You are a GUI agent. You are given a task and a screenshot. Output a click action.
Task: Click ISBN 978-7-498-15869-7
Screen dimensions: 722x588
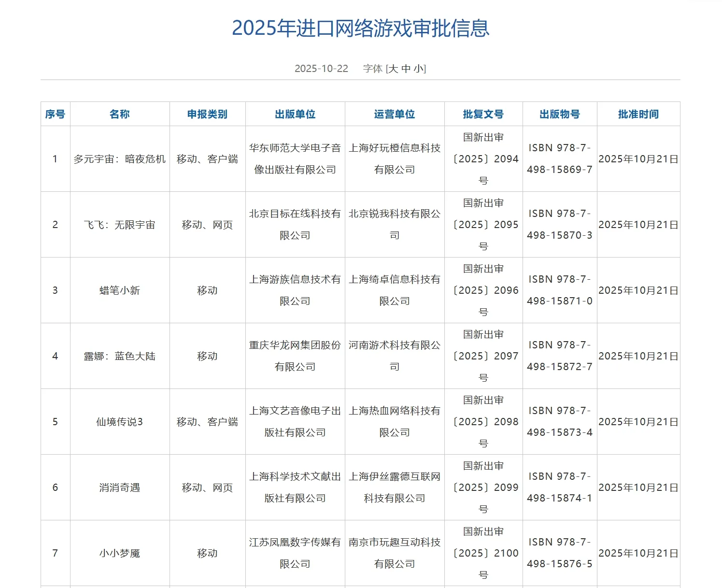(560, 159)
